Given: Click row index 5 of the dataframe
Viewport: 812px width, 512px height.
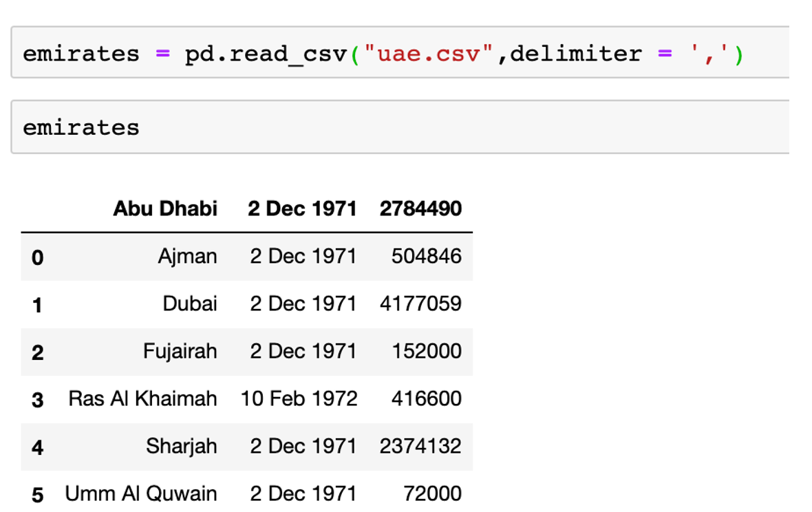Looking at the screenshot, I should (x=37, y=494).
